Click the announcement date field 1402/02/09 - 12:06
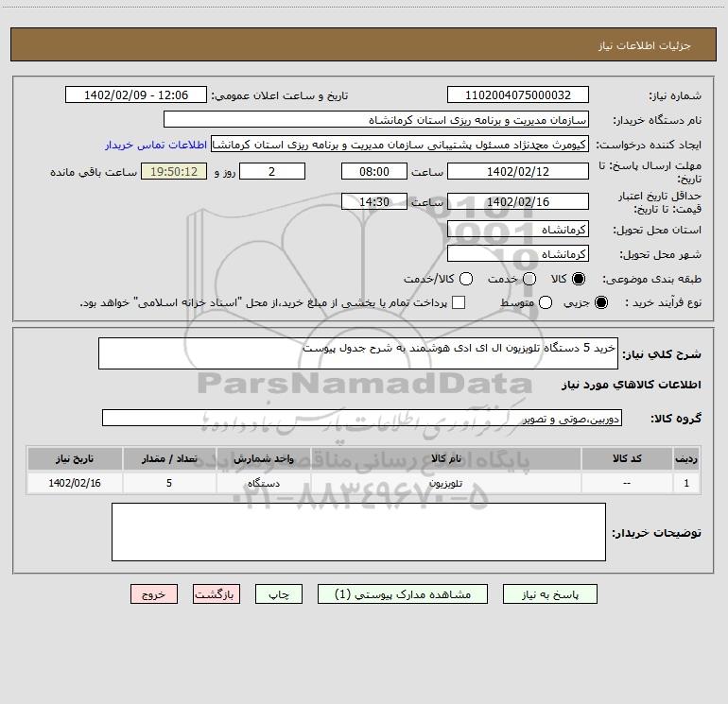 coord(136,94)
